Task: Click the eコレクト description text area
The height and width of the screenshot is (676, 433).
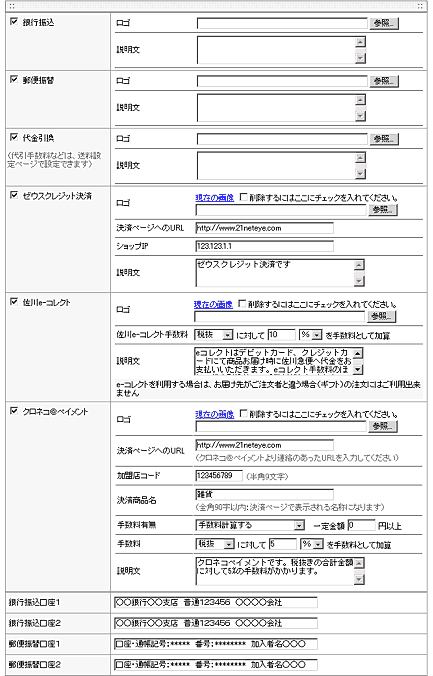Action: 273,361
